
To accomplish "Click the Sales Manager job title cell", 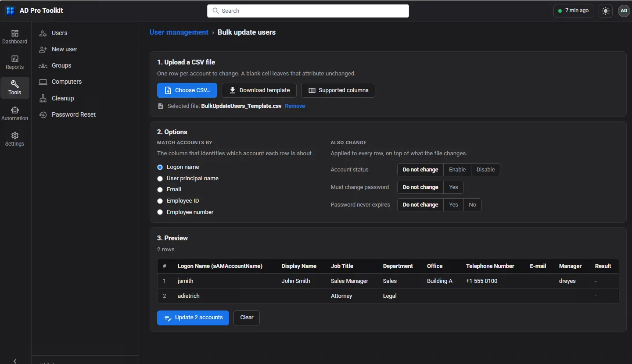I will tap(349, 281).
